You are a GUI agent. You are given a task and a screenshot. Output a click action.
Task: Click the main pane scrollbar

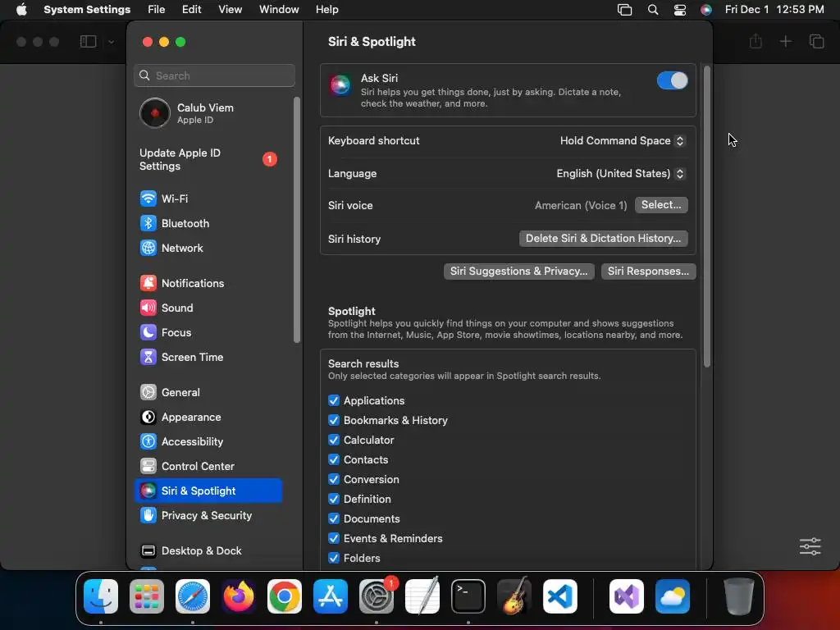(x=706, y=217)
